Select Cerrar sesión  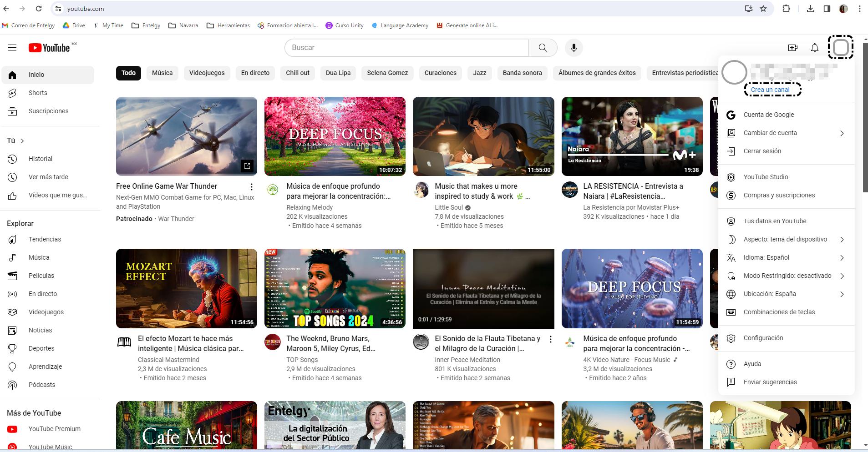786,151
